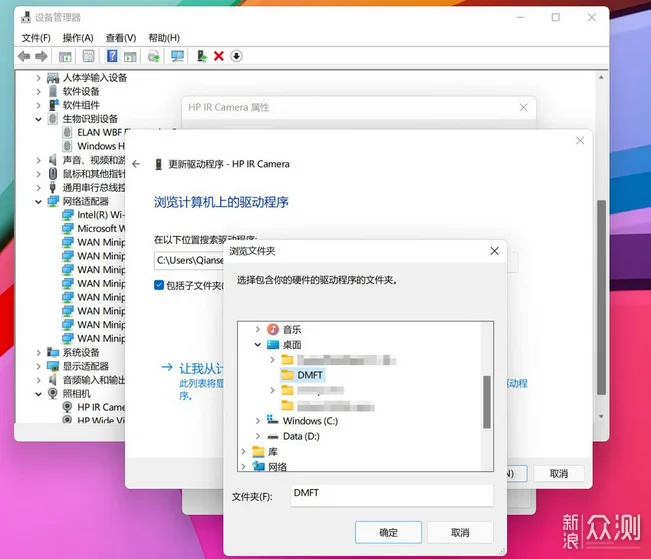Close the update driver wizard window
The image size is (651, 559).
coord(580,141)
